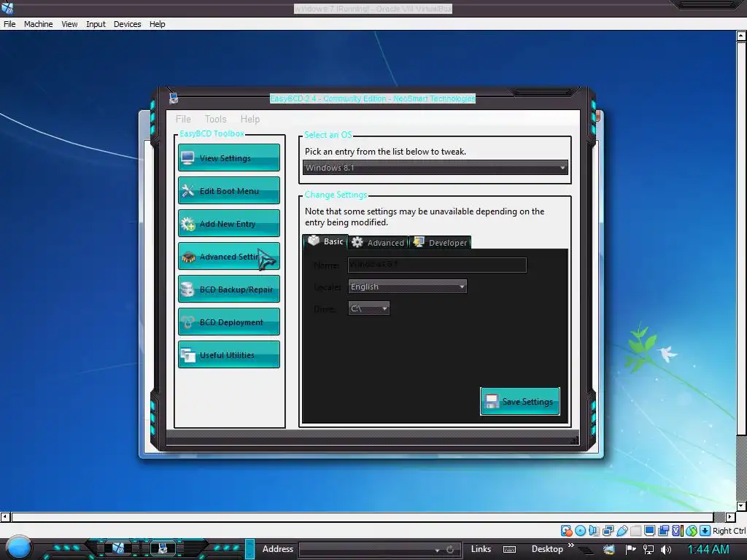Click the horizontal scrollbar left arrow

(5, 517)
